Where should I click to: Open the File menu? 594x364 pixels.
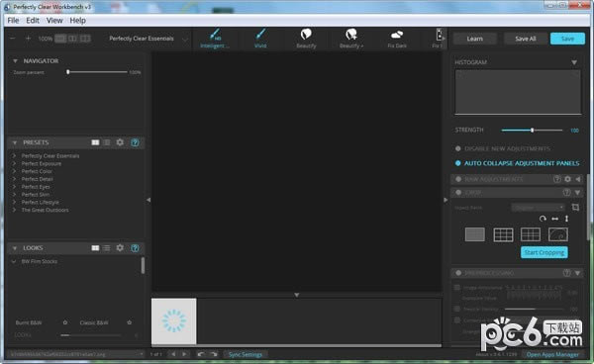pos(13,21)
